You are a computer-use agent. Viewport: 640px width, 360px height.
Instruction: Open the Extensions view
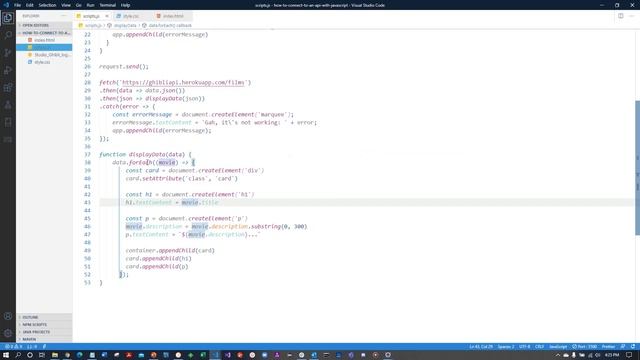[8, 87]
